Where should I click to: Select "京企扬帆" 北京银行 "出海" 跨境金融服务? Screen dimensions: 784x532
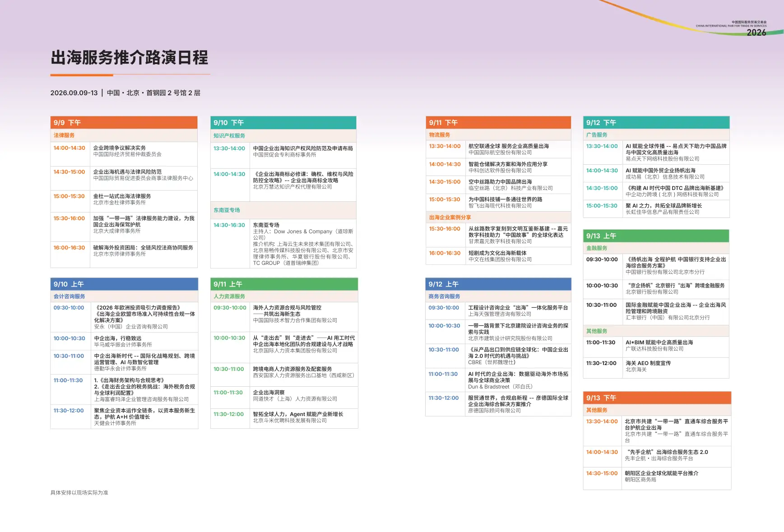(675, 286)
